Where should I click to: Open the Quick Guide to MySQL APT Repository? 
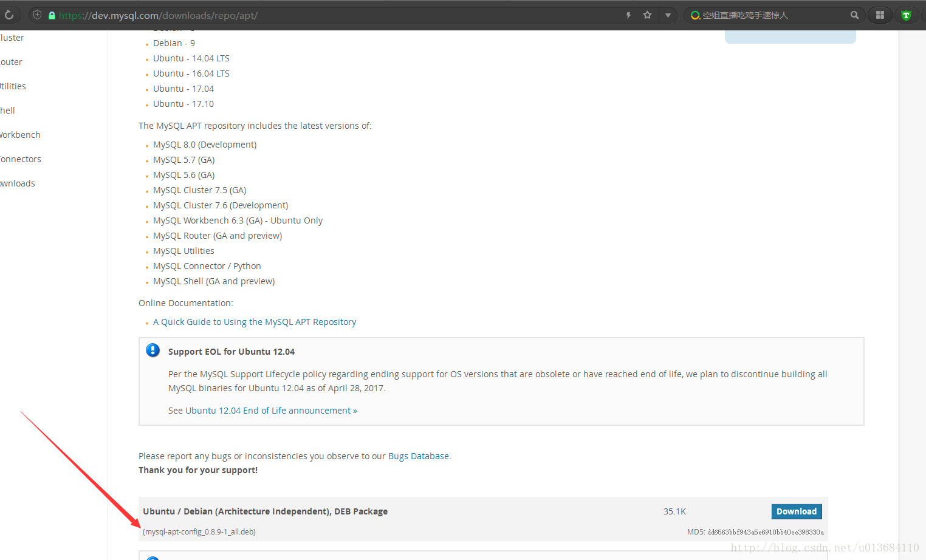pyautogui.click(x=255, y=322)
